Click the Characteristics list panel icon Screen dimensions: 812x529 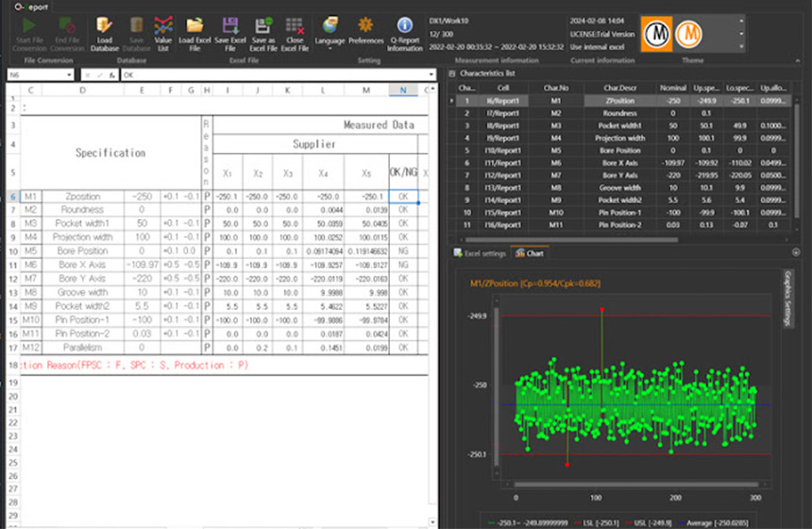pyautogui.click(x=452, y=74)
